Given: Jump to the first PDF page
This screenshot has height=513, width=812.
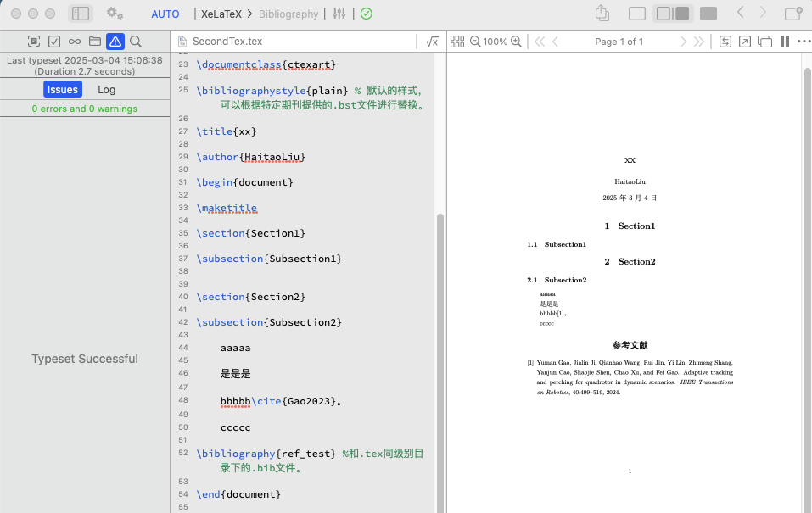Looking at the screenshot, I should pyautogui.click(x=540, y=42).
